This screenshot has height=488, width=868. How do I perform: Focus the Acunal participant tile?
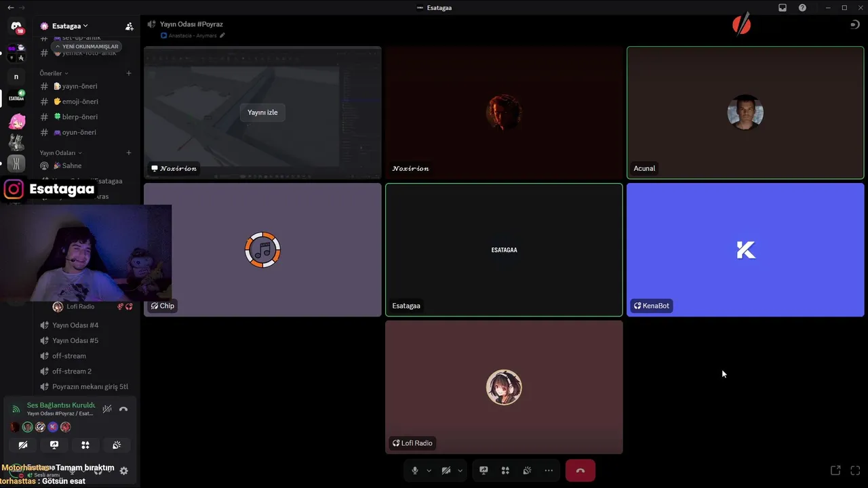(x=745, y=113)
